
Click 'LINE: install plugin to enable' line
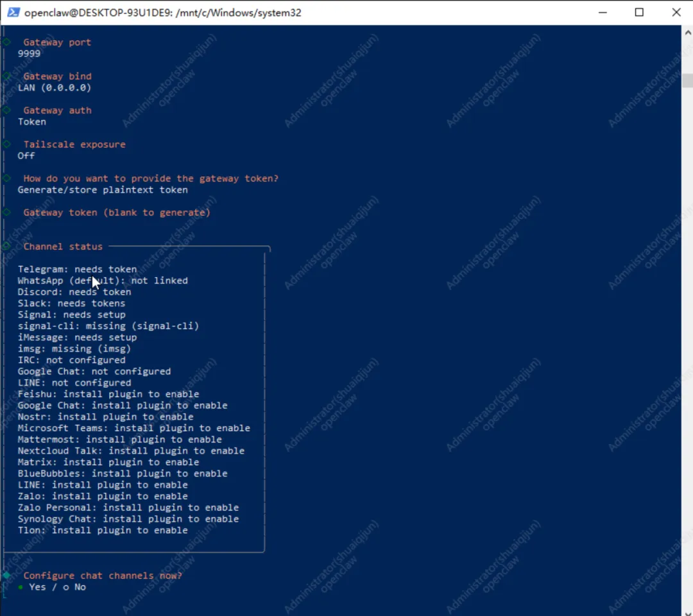click(x=103, y=484)
